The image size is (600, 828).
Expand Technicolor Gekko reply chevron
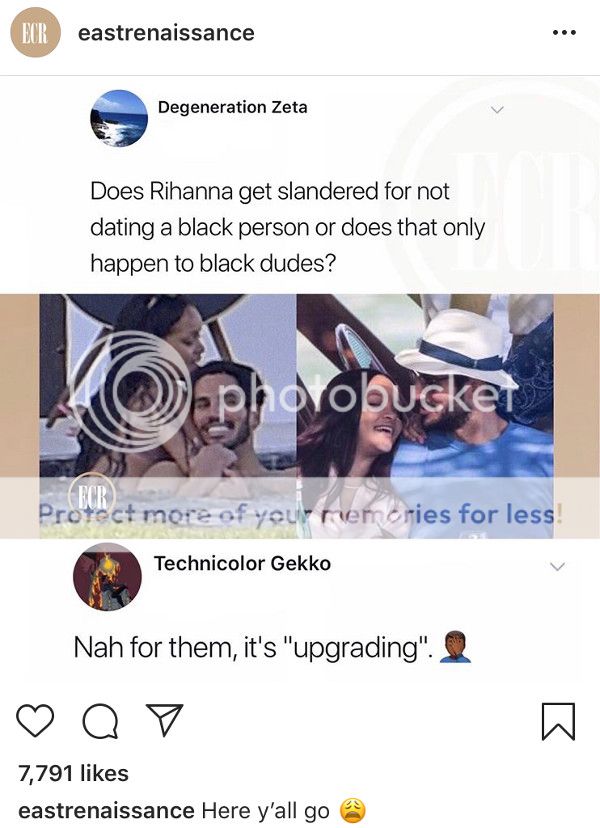pos(557,567)
